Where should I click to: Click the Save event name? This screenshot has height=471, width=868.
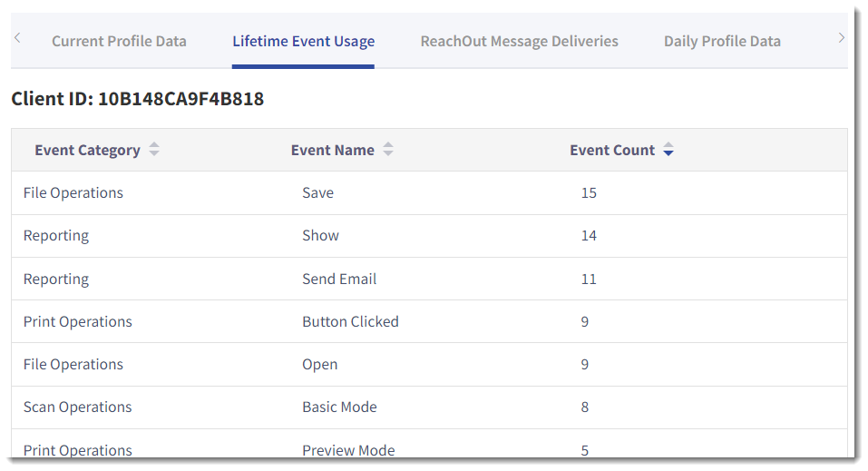[x=317, y=192]
